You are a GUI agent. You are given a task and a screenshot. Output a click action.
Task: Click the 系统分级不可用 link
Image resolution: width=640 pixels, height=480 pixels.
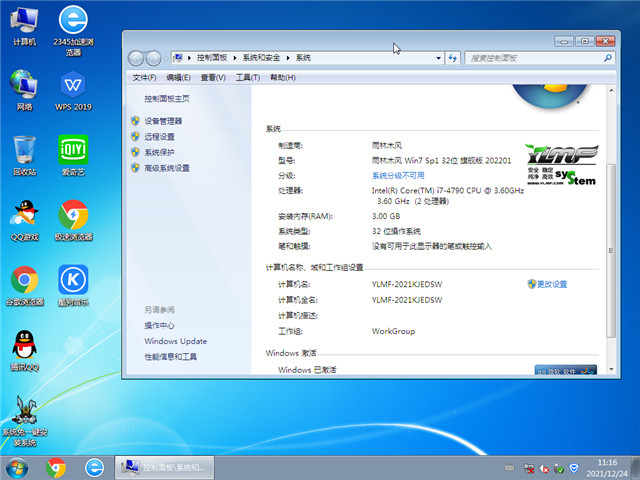coord(398,176)
